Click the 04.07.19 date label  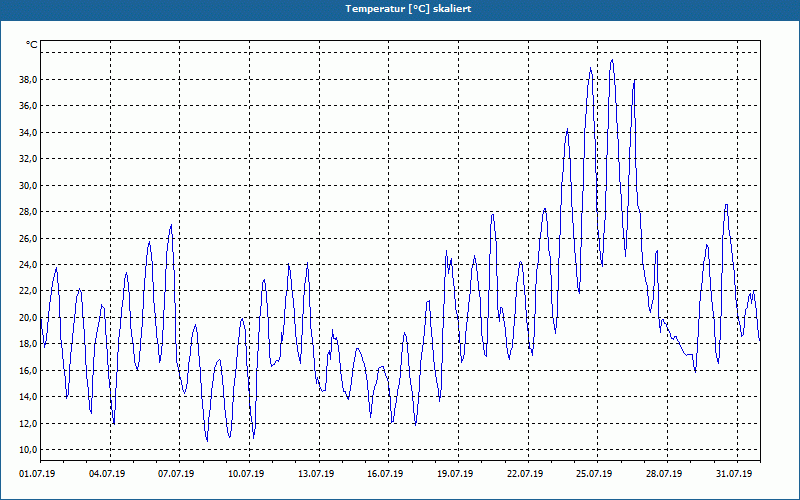click(x=107, y=474)
